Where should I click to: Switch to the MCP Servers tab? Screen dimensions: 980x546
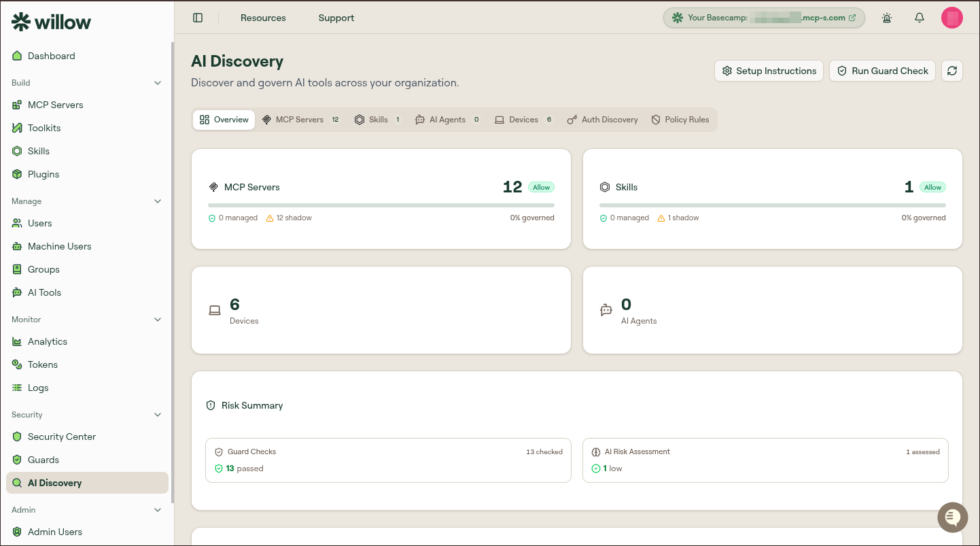coord(300,120)
